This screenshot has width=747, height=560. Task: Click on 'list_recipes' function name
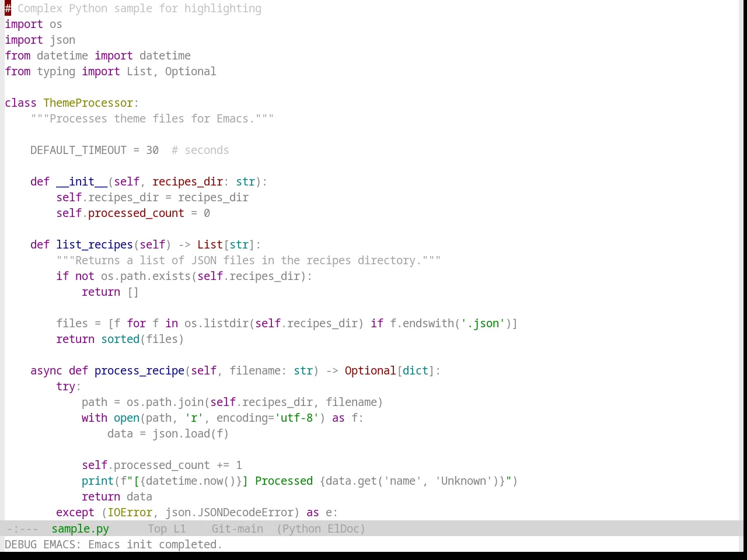(x=95, y=244)
